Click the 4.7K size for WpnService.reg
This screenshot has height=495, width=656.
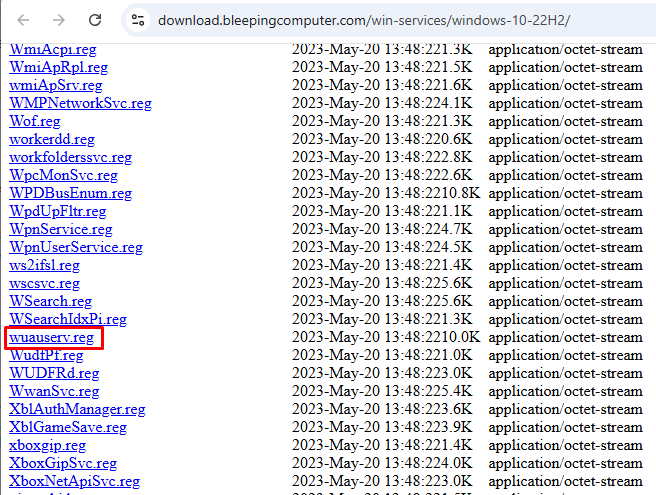tap(456, 229)
